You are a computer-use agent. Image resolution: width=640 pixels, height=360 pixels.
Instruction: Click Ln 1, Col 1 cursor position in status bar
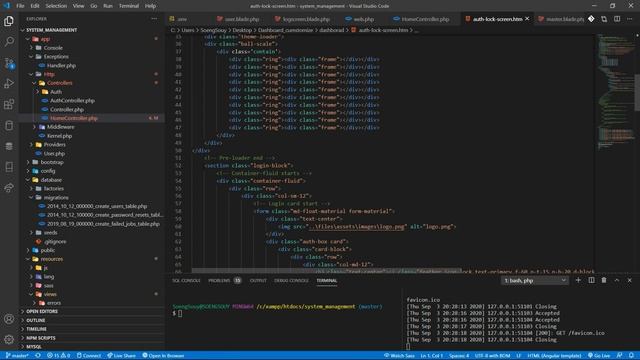click(x=431, y=356)
